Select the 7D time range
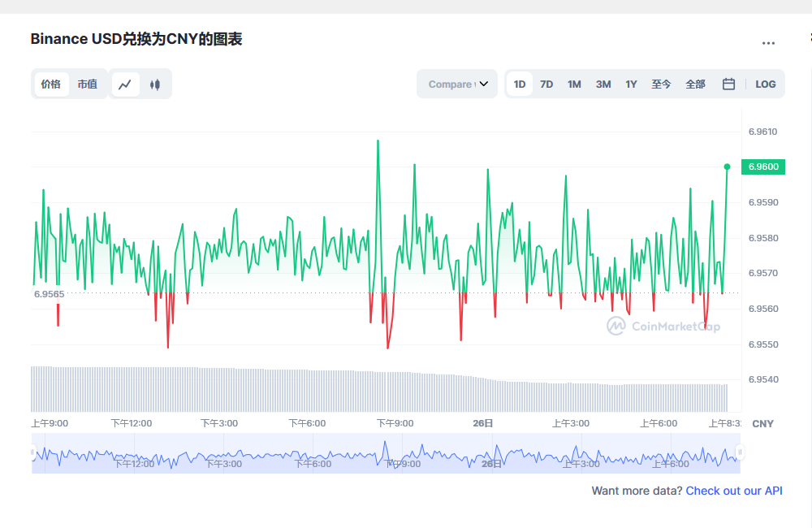Viewport: 812px width, 528px height. point(546,84)
